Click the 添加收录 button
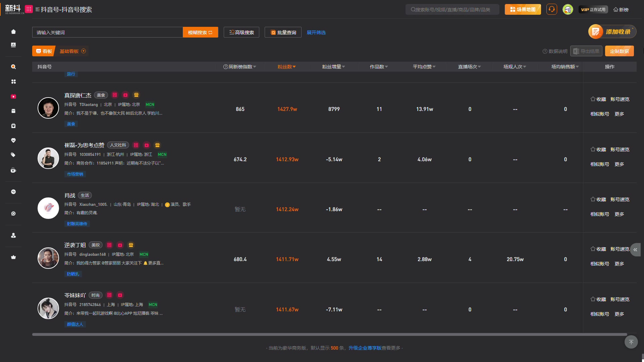 click(612, 32)
